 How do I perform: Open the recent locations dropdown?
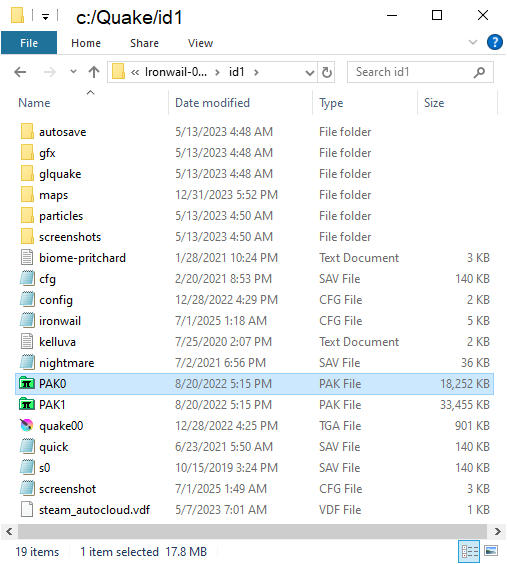click(x=73, y=72)
